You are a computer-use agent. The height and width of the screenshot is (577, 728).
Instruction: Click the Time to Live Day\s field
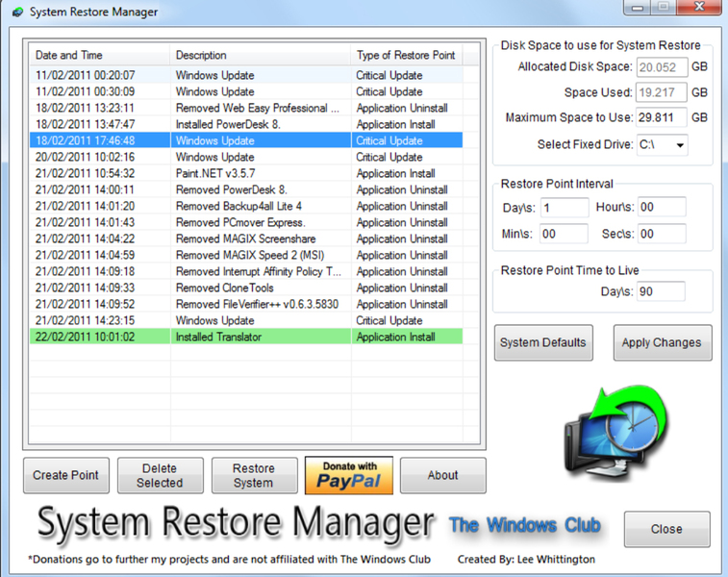point(661,291)
